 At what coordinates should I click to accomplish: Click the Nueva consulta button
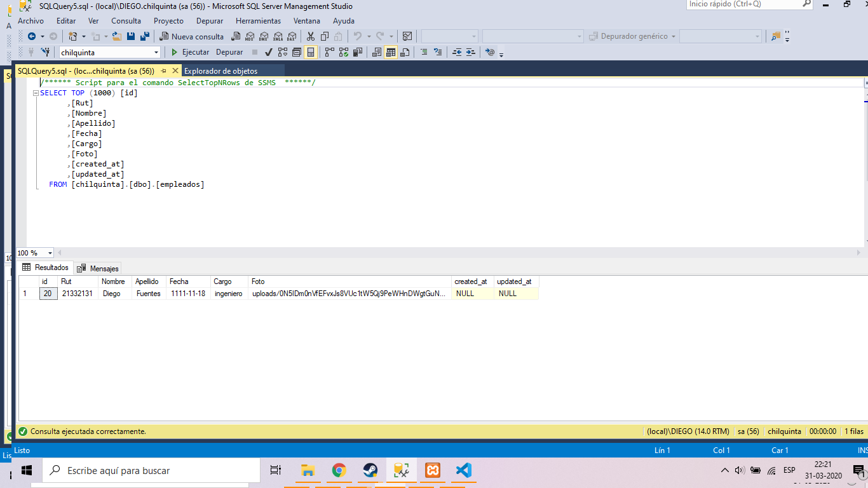pyautogui.click(x=191, y=36)
